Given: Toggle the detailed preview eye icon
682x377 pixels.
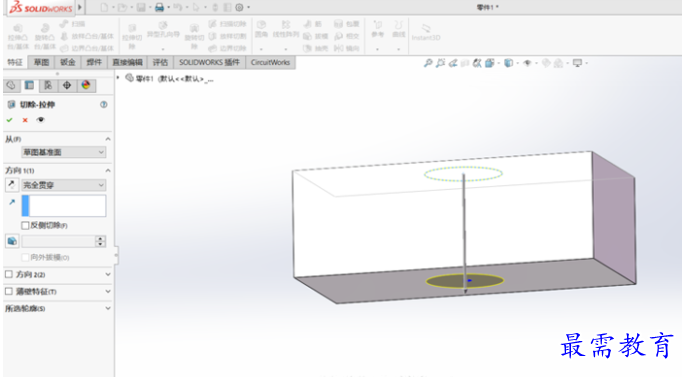Looking at the screenshot, I should pos(40,120).
